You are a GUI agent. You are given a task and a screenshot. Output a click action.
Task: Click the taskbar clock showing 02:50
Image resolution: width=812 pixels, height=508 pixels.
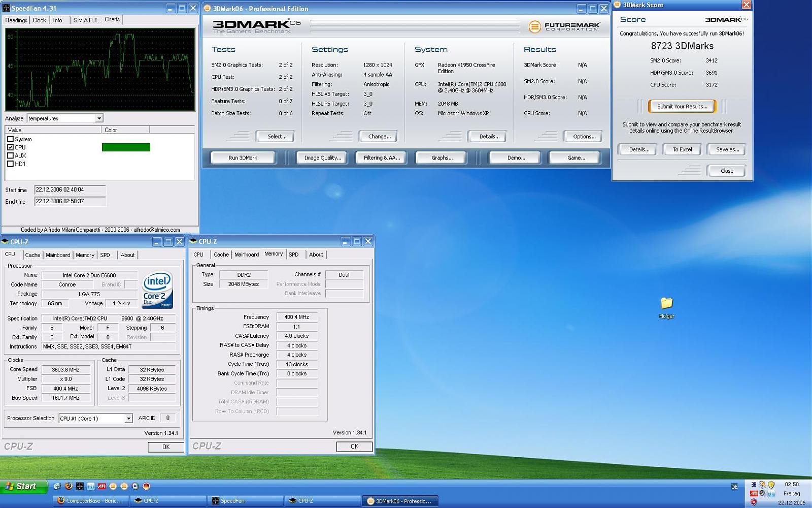(792, 485)
